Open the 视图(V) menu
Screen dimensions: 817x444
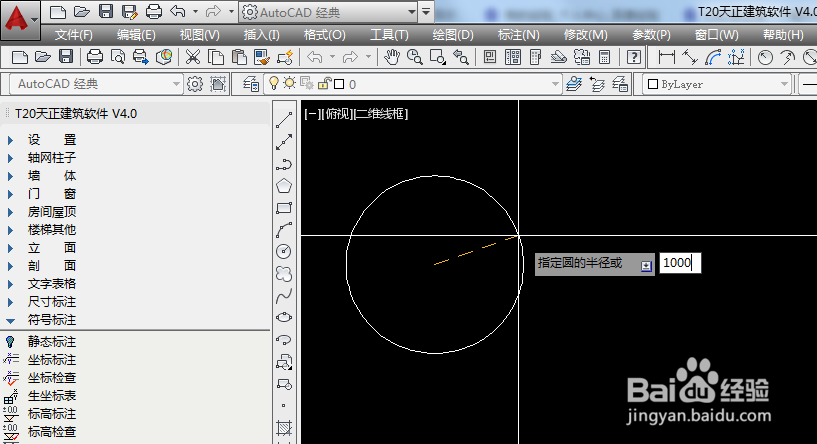click(x=200, y=35)
